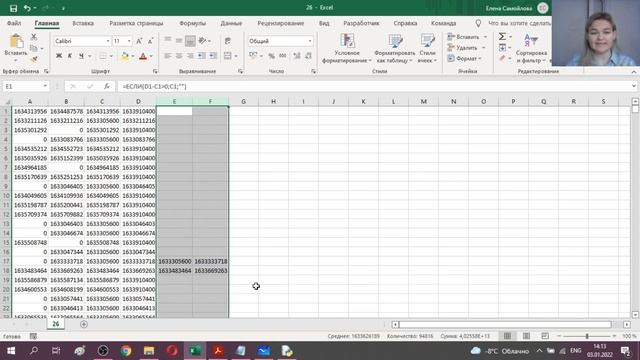Open the Calibri font name dropdown
Viewport: 640px width, 360px height.
pyautogui.click(x=108, y=41)
